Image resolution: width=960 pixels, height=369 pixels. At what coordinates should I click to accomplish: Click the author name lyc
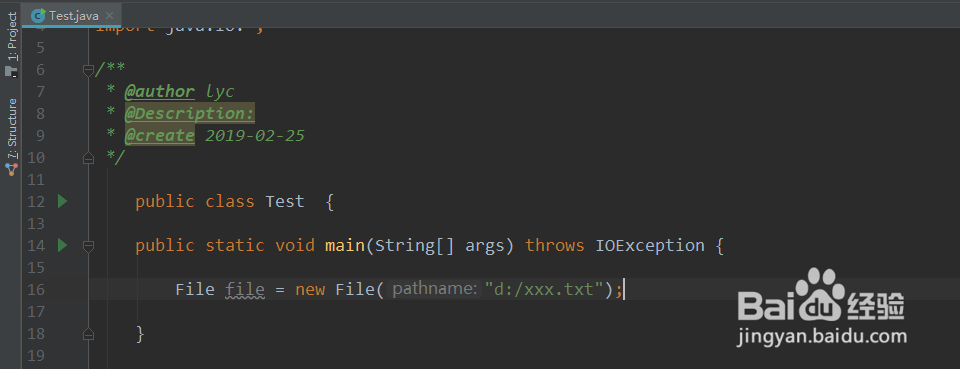[220, 92]
